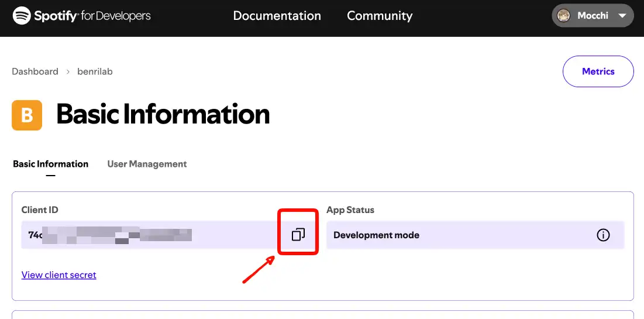The height and width of the screenshot is (319, 644).
Task: Click the App Status info icon
Action: click(603, 235)
